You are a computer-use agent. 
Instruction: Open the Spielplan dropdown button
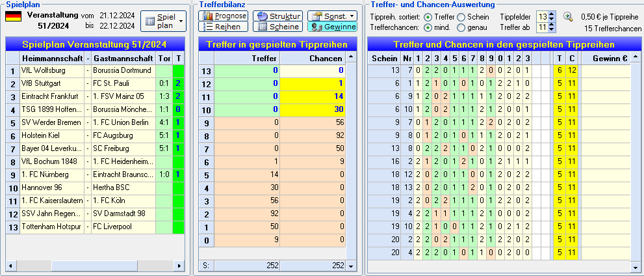click(164, 21)
